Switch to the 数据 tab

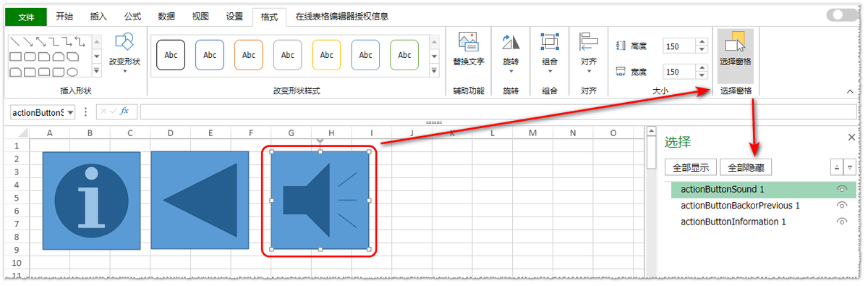click(x=166, y=17)
